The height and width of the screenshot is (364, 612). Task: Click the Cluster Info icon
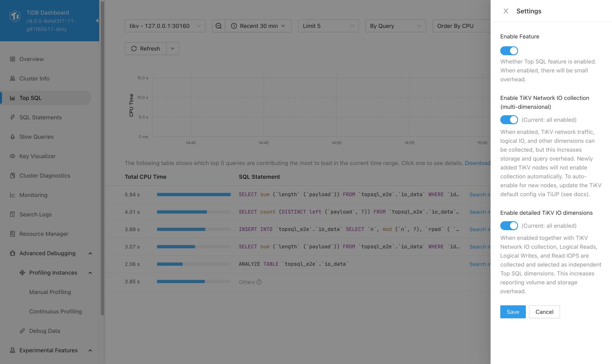13,78
